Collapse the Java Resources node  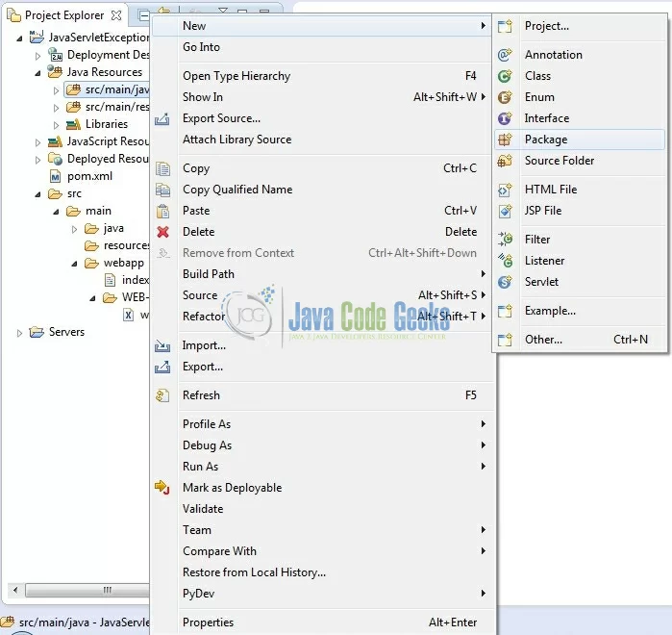(37, 73)
